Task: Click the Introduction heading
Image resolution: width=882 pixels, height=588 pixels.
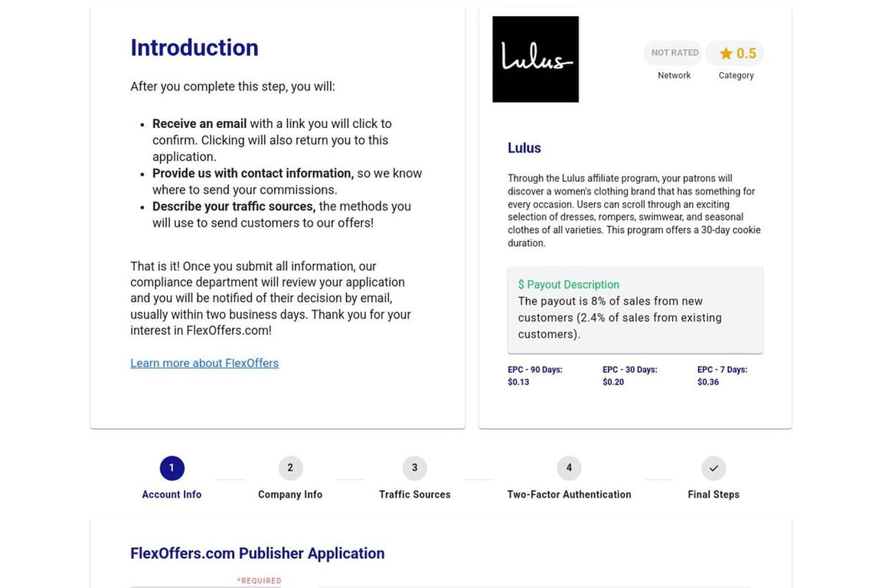Action: [194, 47]
